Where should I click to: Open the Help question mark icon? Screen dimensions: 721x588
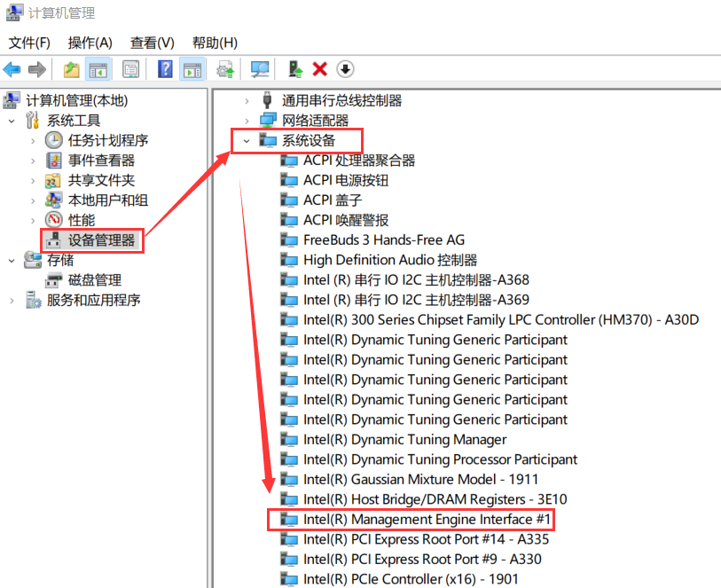[x=165, y=69]
